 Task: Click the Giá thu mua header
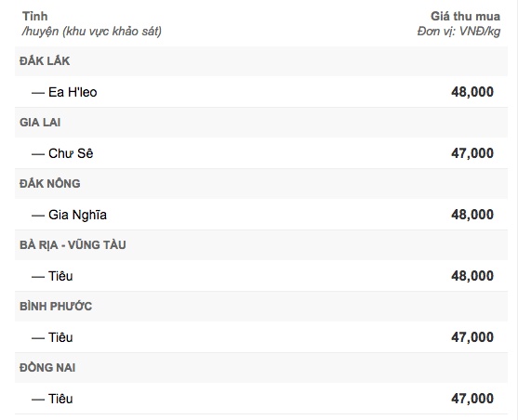point(465,16)
